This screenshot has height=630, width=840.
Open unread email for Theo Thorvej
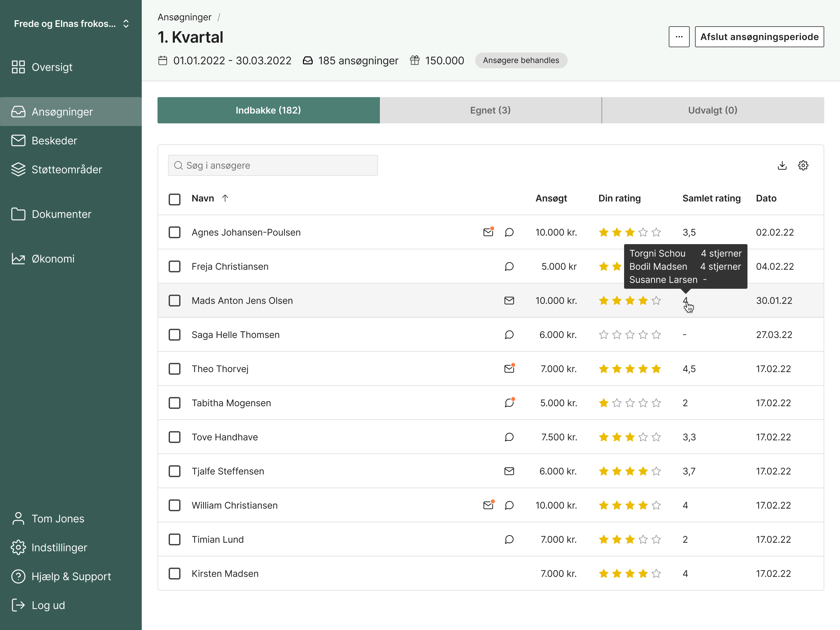coord(509,368)
